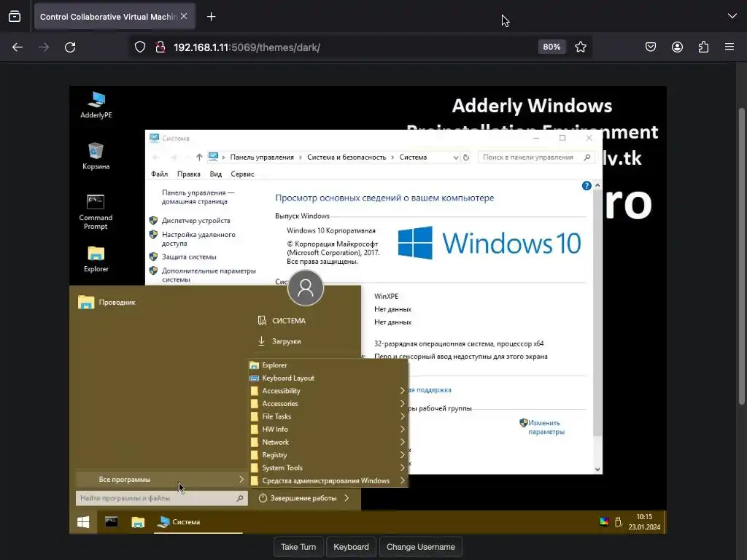The height and width of the screenshot is (560, 747).
Task: Open Настройка удаленного доступа link
Action: coord(198,239)
